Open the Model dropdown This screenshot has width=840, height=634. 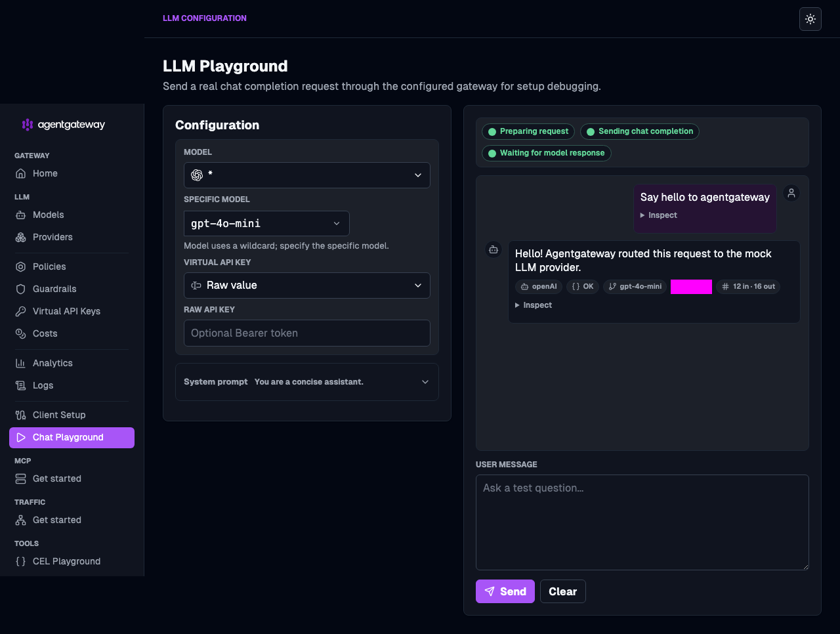(x=307, y=175)
